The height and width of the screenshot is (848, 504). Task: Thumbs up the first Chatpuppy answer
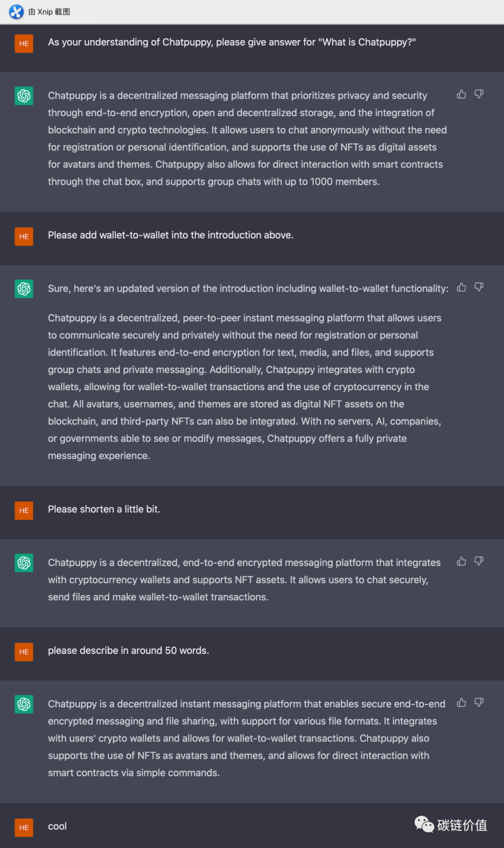[462, 94]
